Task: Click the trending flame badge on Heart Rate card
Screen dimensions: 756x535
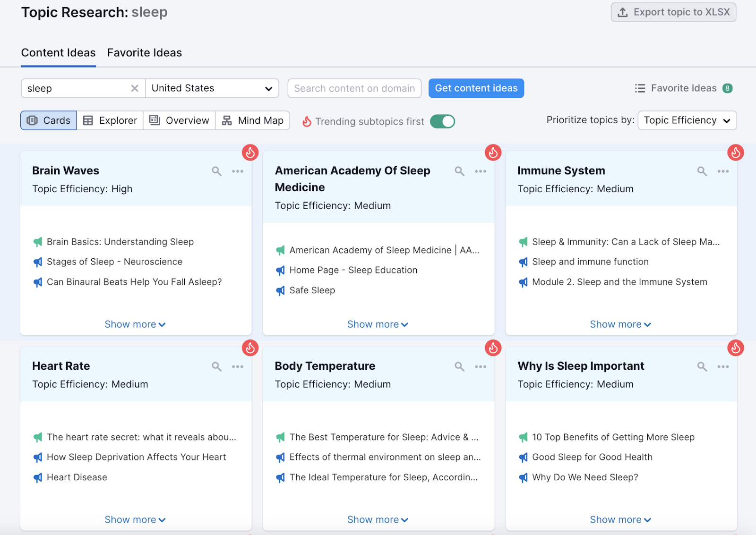Action: (x=250, y=348)
